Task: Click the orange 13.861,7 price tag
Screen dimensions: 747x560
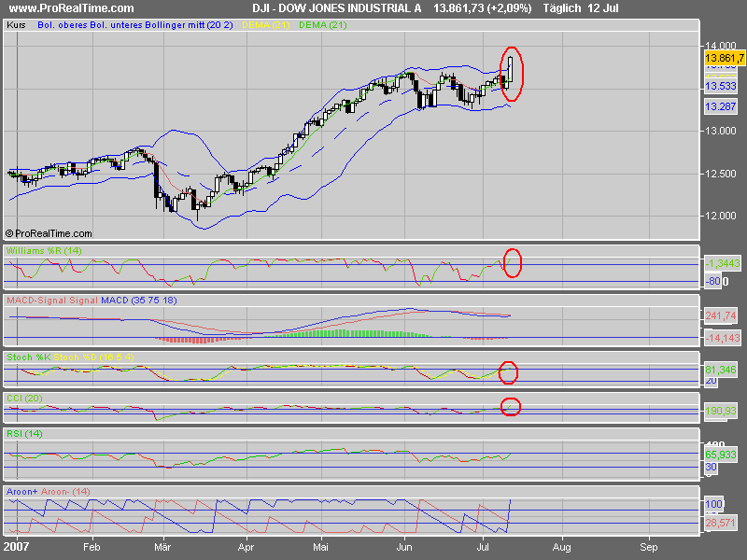Action: coord(725,58)
